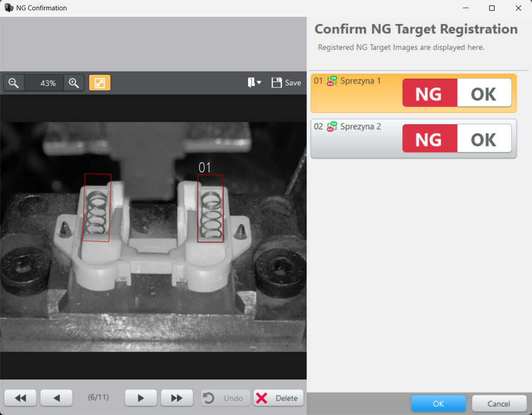
Task: Jump to the first image
Action: (20, 398)
